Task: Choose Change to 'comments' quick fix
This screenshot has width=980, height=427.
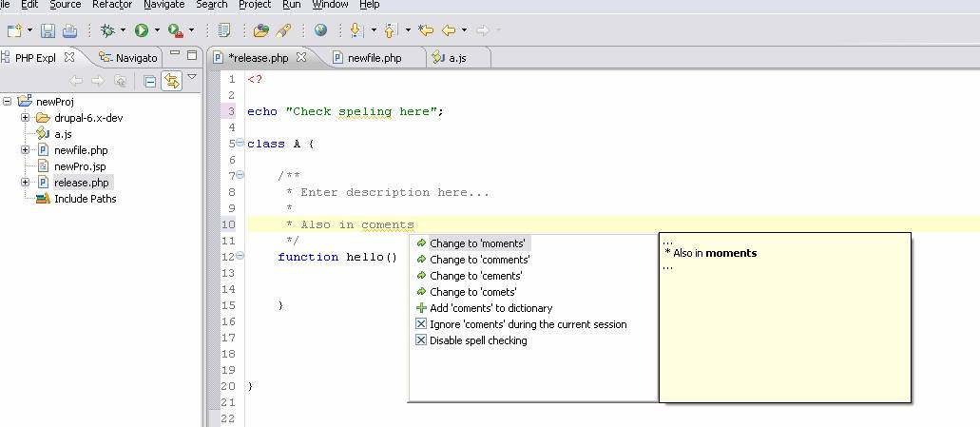Action: coord(479,260)
